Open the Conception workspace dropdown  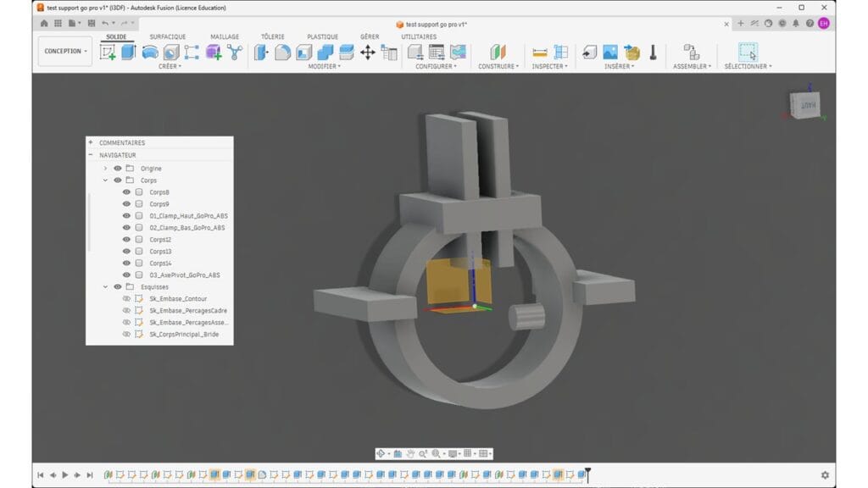point(65,51)
